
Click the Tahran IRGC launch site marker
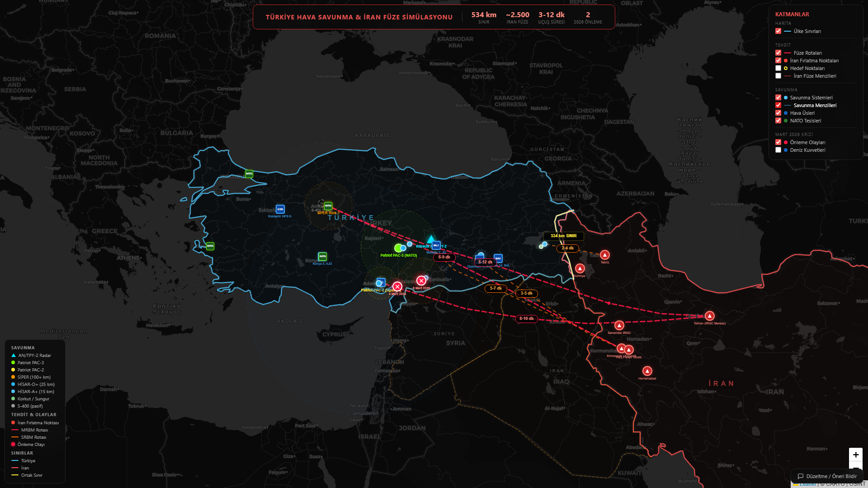click(x=709, y=316)
